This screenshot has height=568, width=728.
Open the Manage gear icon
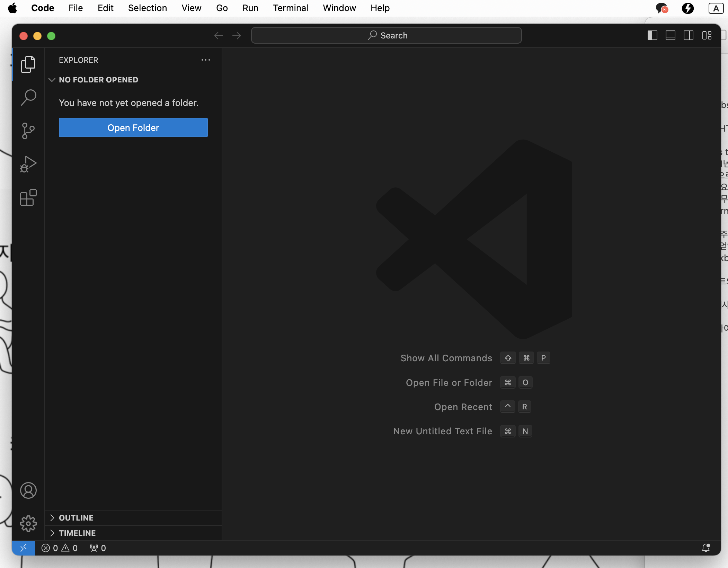pos(28,524)
